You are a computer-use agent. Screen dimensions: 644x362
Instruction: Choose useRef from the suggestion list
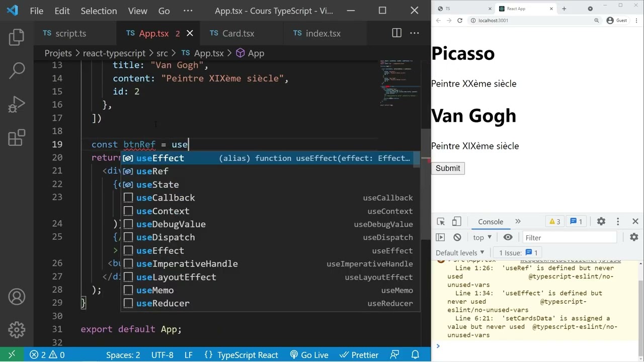[x=270, y=171]
